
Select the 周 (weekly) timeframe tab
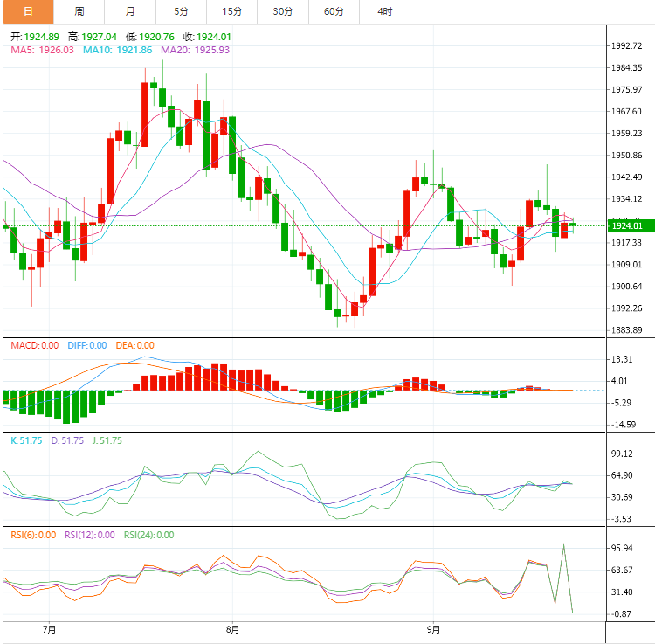(79, 11)
